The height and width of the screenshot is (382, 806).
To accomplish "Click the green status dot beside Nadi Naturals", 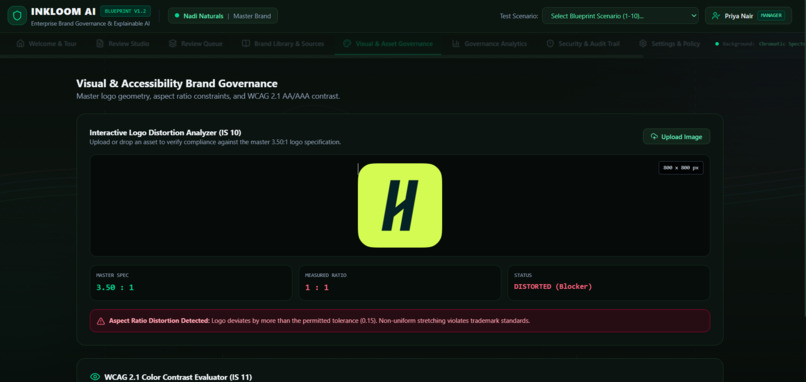I will [x=177, y=16].
